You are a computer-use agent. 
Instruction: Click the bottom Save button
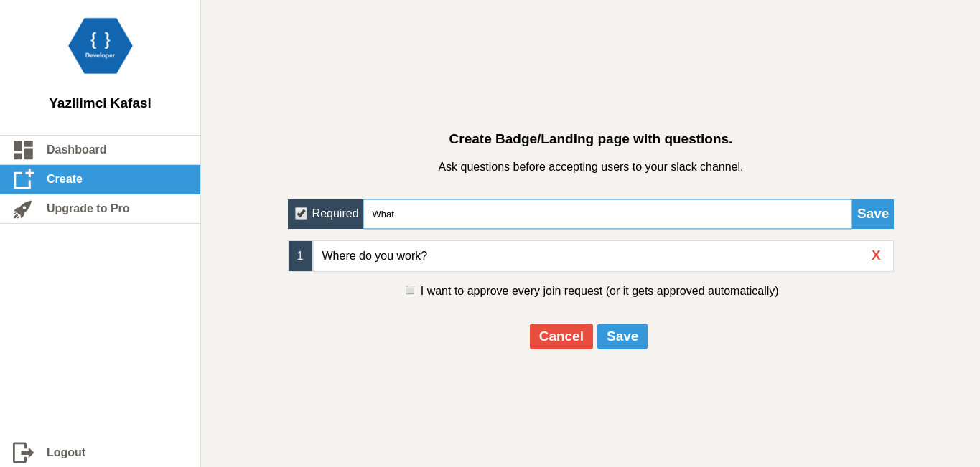622,336
